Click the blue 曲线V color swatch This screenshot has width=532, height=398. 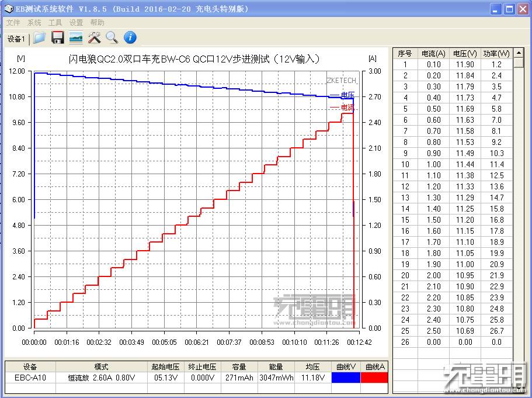pos(346,378)
